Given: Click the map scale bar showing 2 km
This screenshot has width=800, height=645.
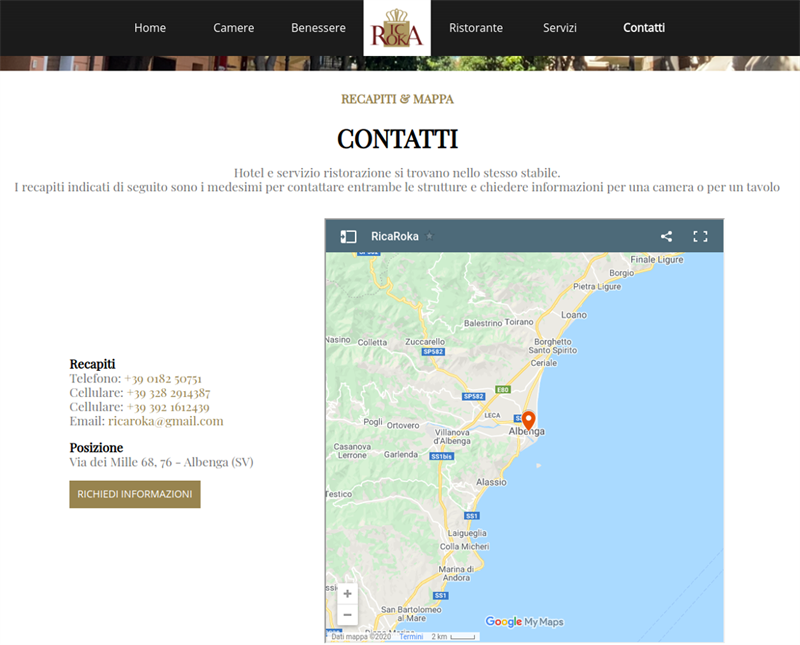Looking at the screenshot, I should point(453,636).
